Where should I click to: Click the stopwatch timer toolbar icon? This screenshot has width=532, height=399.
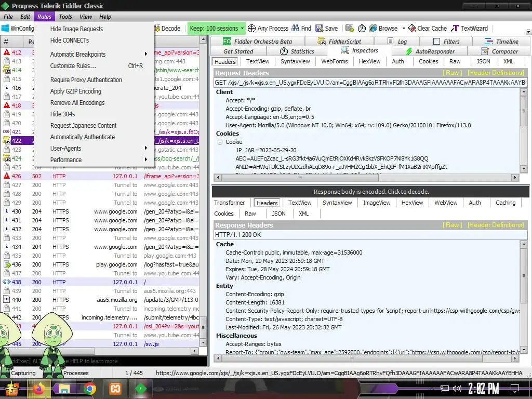(362, 28)
